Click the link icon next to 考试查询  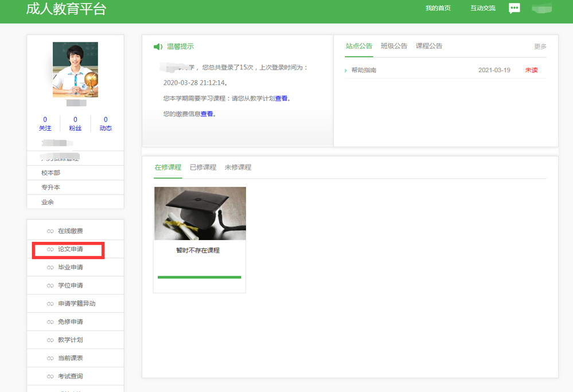point(50,377)
